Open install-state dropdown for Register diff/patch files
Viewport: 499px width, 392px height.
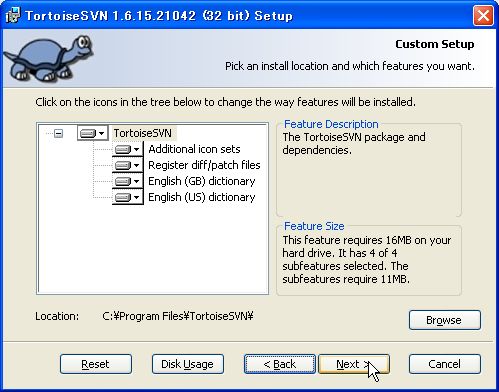click(x=128, y=165)
